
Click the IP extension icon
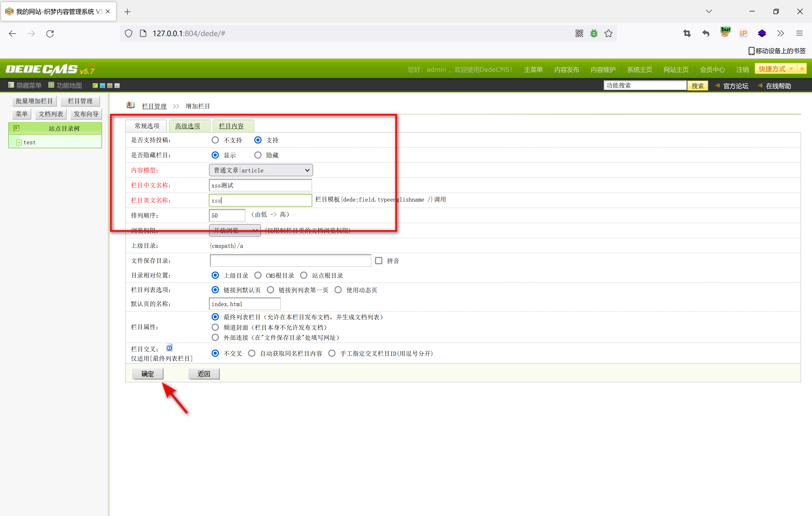click(x=743, y=33)
